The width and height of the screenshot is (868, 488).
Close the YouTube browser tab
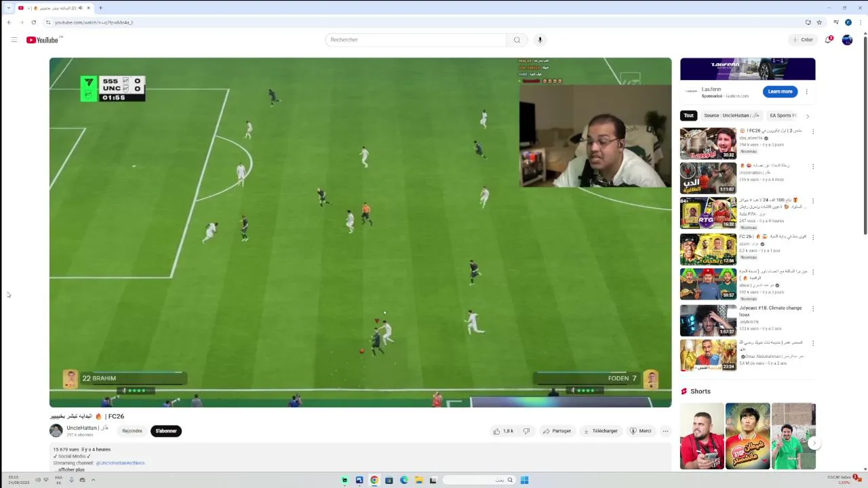pos(88,8)
